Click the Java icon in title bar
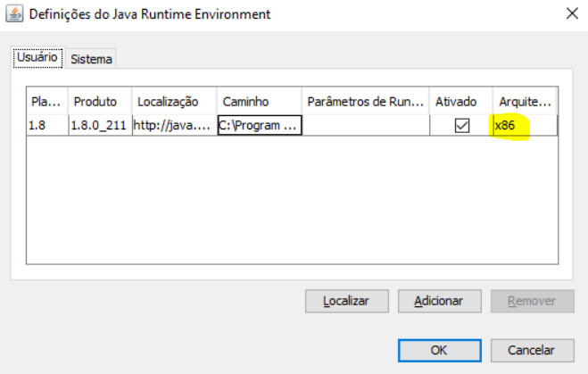The image size is (588, 374). (14, 14)
